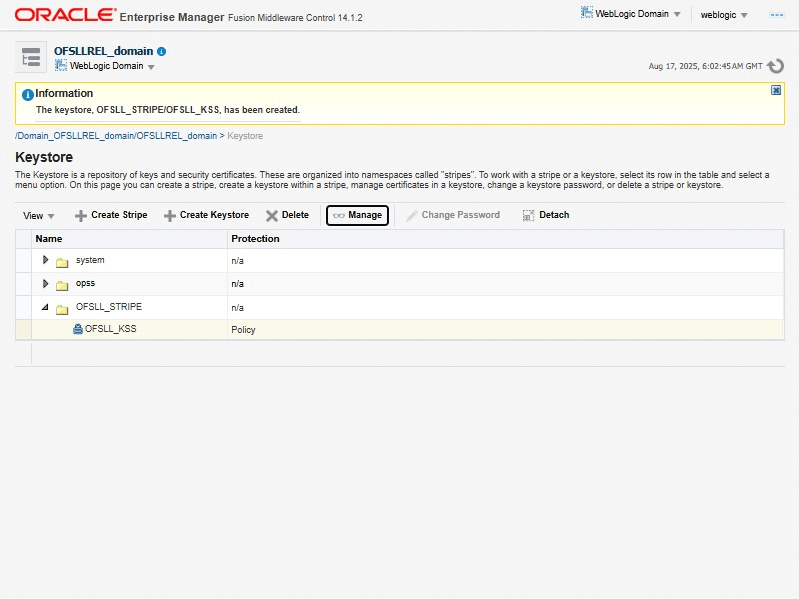Click the Manage button
The height and width of the screenshot is (599, 799).
click(357, 215)
